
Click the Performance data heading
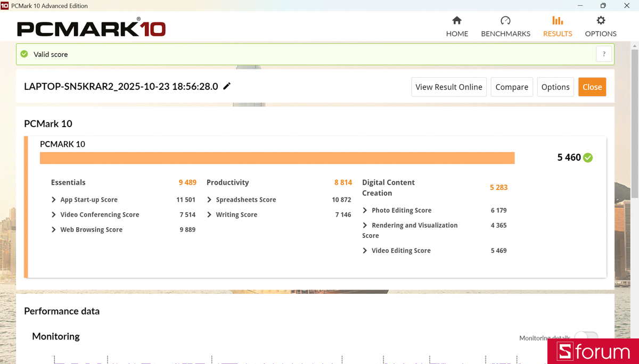[62, 311]
